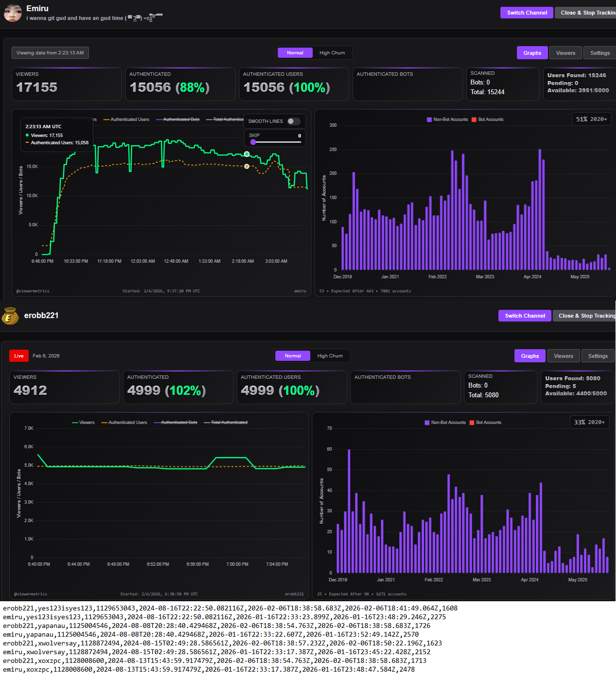Toggle Bot Accounts legend in Emiru bar chart

[x=488, y=119]
